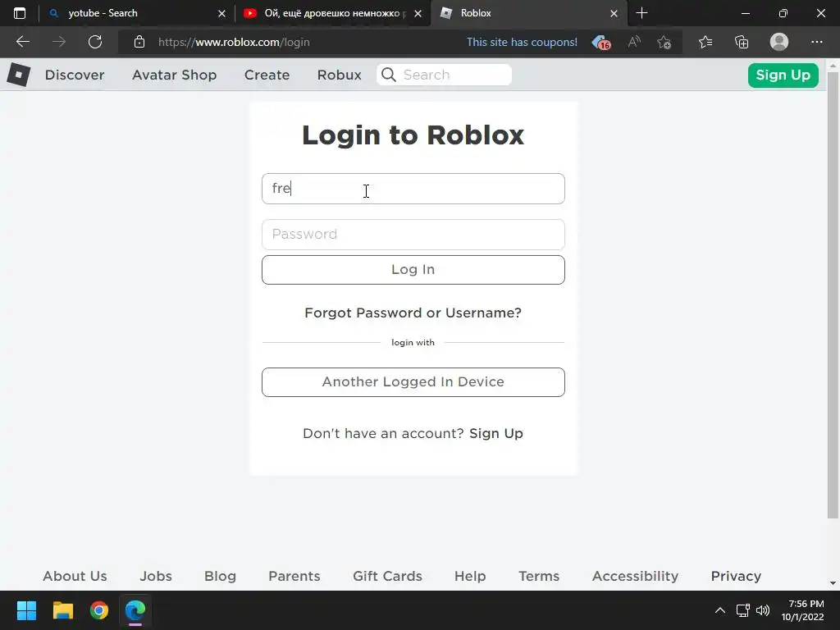840x630 pixels.
Task: Open the Create menu item
Action: click(x=267, y=75)
